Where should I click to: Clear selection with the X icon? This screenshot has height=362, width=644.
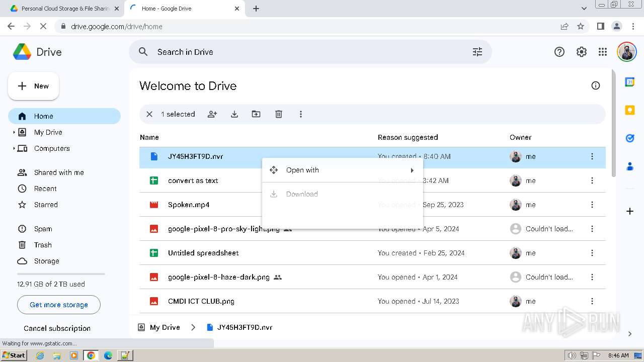click(149, 114)
